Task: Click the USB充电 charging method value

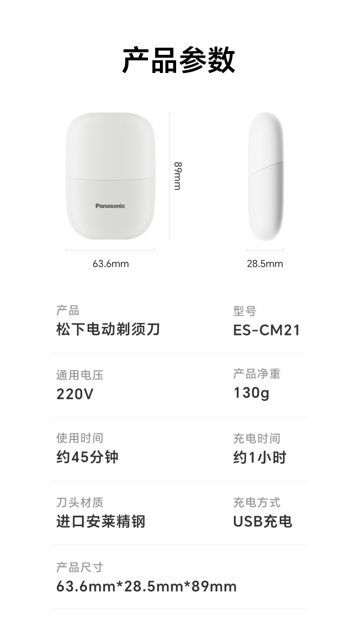Action: 263,521
